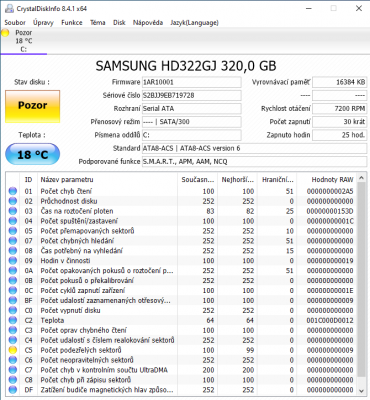Image resolution: width=370 pixels, height=400 pixels.
Task: Click the Standard ATA8-ACS field
Action: tap(254, 148)
